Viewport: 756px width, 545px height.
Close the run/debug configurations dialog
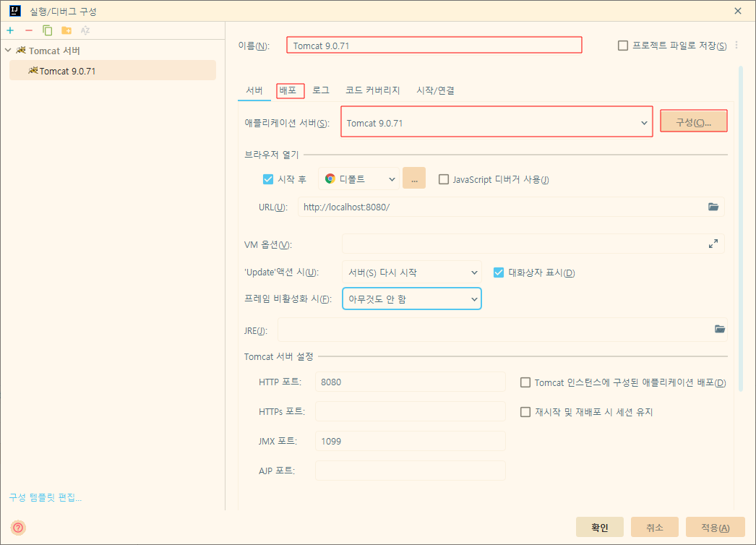(x=738, y=11)
